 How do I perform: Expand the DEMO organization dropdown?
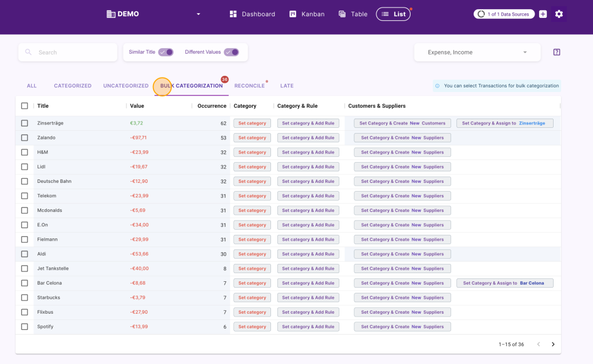coord(198,14)
